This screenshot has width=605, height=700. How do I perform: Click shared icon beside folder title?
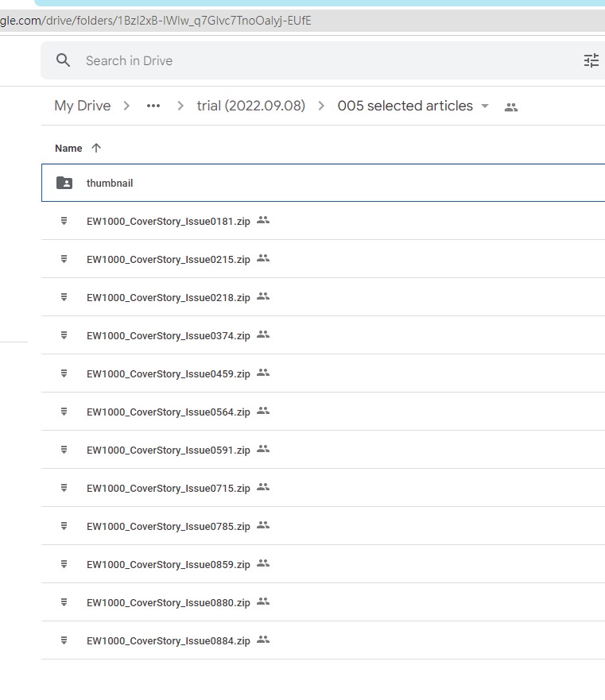coord(511,106)
